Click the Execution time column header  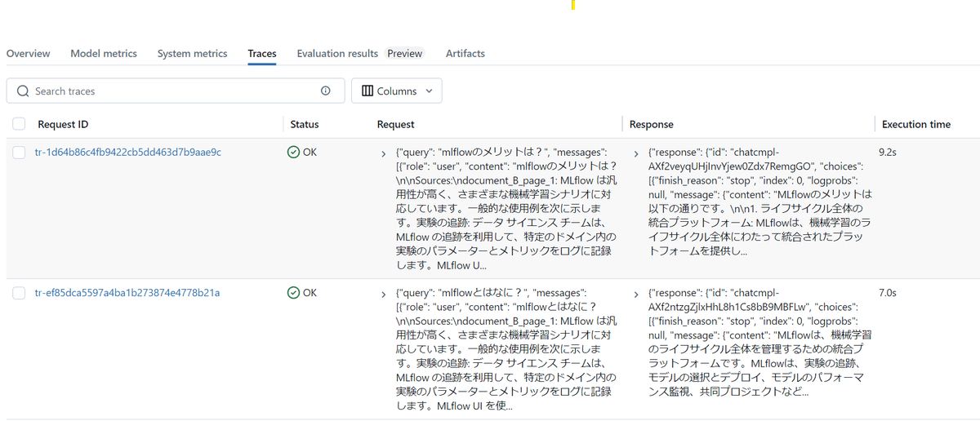pyautogui.click(x=916, y=125)
